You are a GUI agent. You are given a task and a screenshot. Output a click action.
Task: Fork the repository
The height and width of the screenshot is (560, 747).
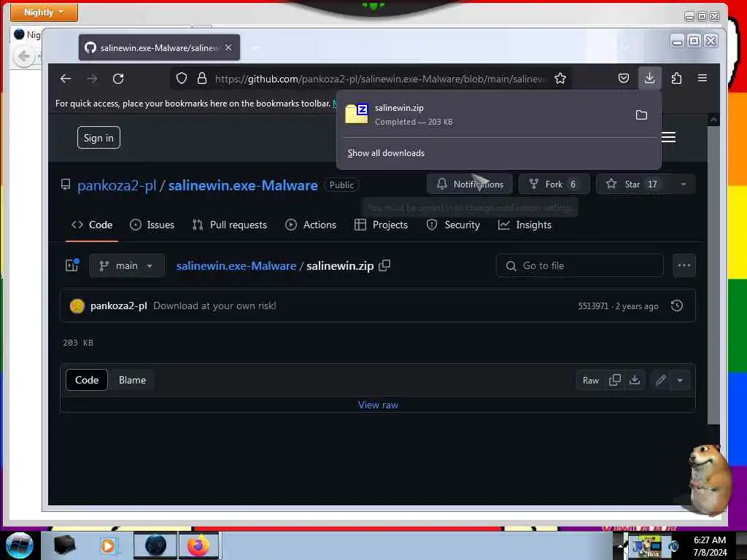pos(554,184)
